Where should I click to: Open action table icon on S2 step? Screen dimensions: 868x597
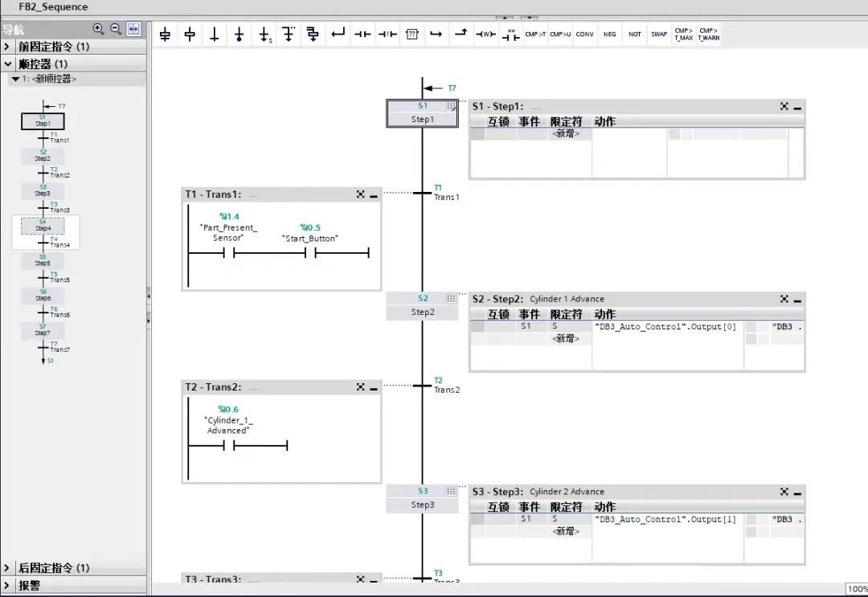click(x=451, y=299)
